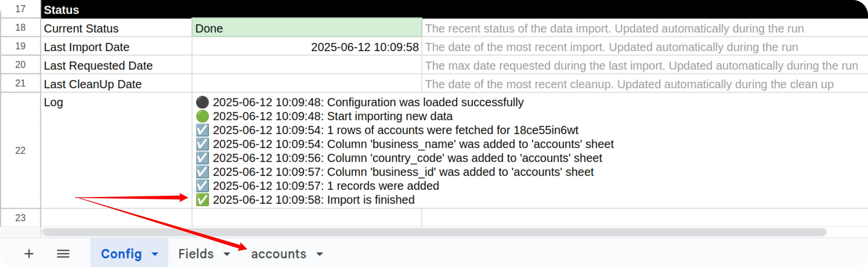Click the Last Import Date value cell

tap(307, 47)
